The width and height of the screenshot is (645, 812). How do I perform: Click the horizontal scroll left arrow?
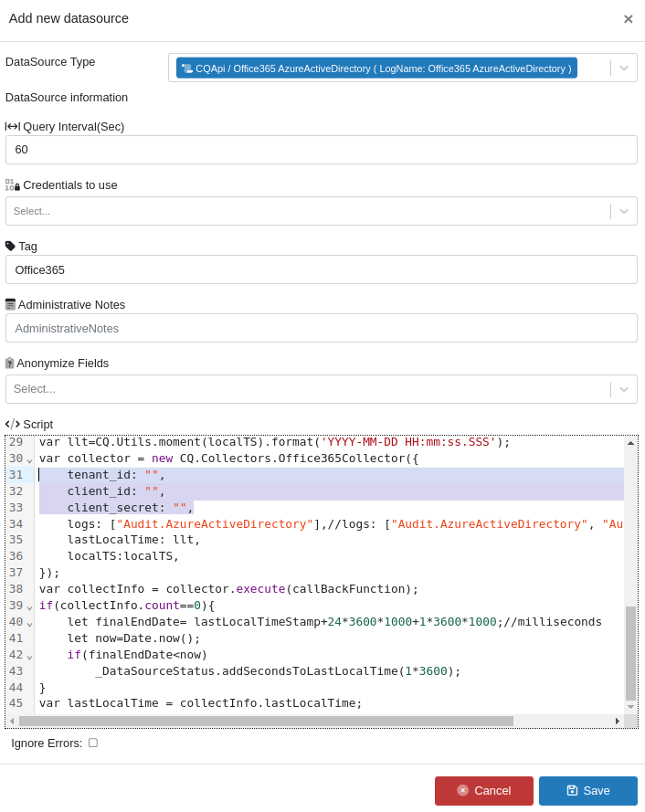pyautogui.click(x=12, y=721)
